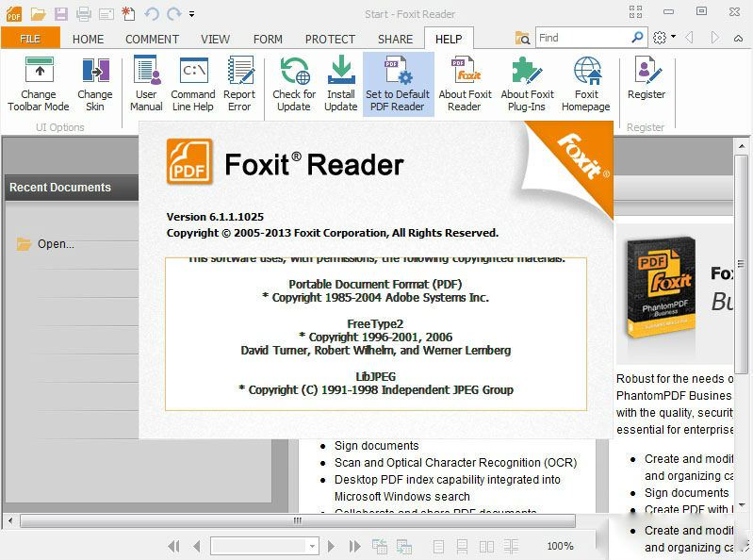This screenshot has width=753, height=560.
Task: Switch to the VIEW tab
Action: click(215, 39)
